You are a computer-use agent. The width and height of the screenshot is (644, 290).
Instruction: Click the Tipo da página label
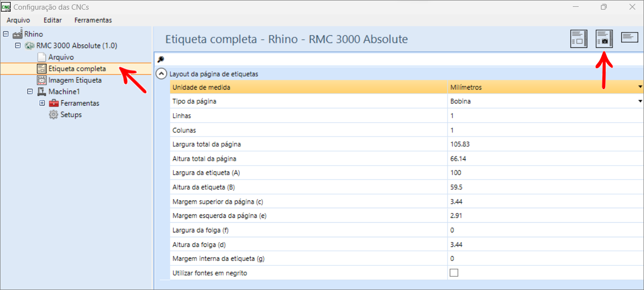pyautogui.click(x=194, y=101)
